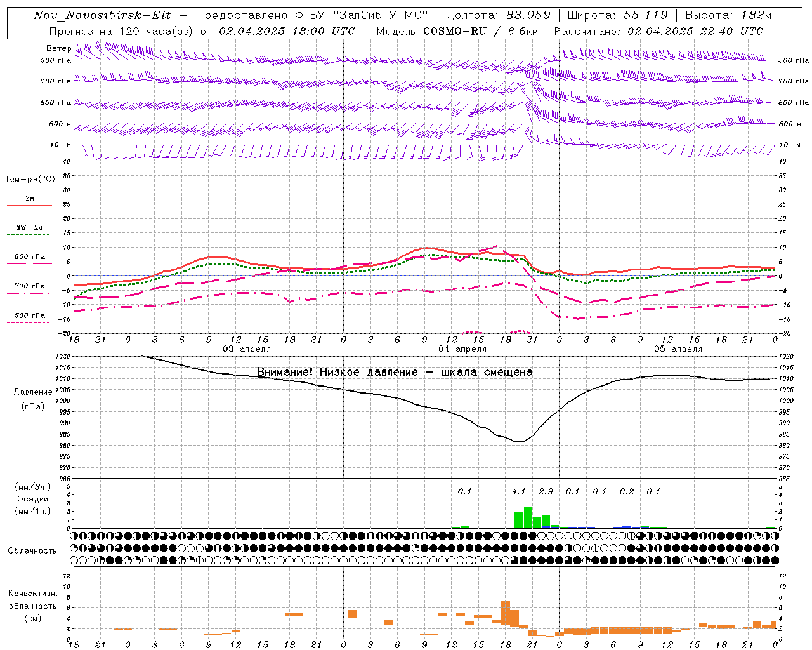Screen dimensions: 812x650
Task: Click the Высота: 182м header field
Action: tap(728, 15)
